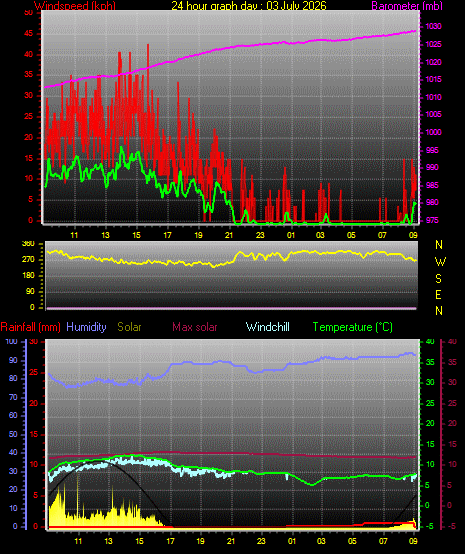Select the Max solar legend label

[x=195, y=327]
